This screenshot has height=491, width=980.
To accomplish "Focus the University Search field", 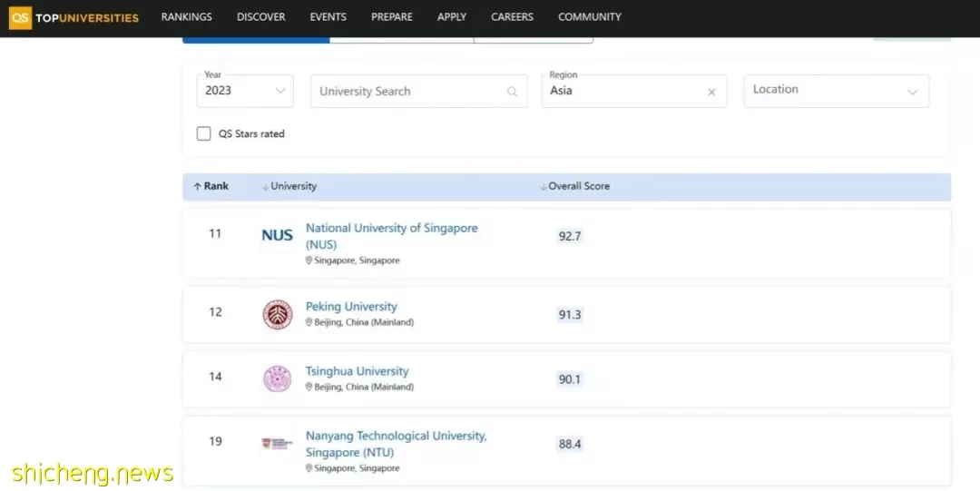I will (418, 92).
